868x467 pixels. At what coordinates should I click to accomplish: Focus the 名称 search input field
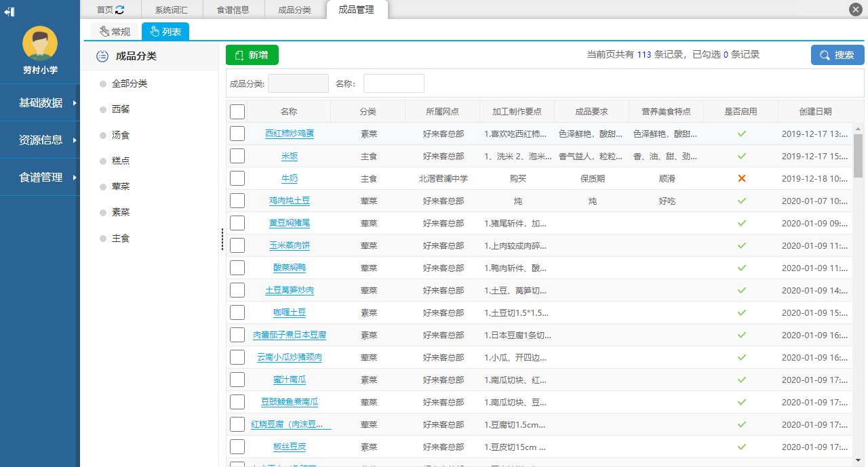click(393, 83)
